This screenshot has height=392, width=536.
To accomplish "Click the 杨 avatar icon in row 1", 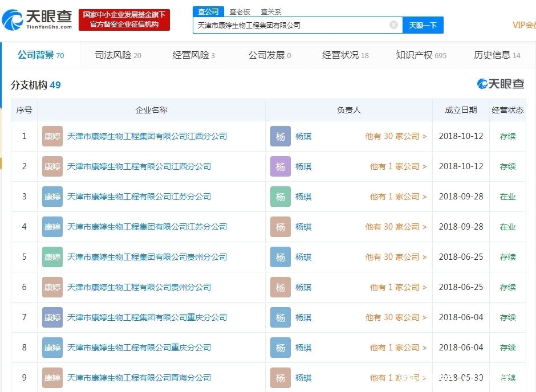I will [x=281, y=136].
